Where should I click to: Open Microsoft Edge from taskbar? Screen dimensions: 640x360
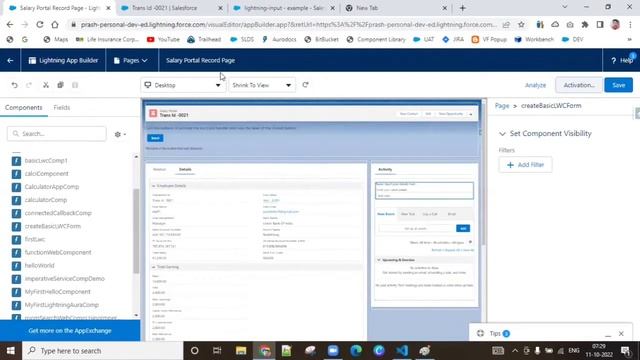pos(356,351)
